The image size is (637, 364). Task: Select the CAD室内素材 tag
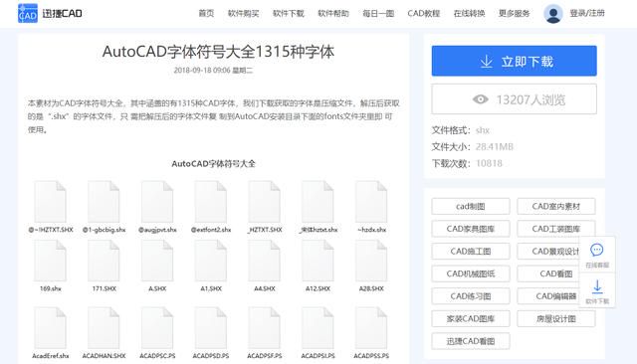coord(556,206)
